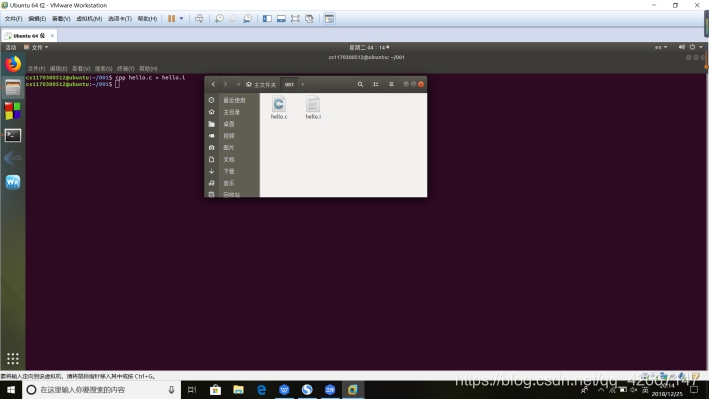Click the Windows taskbar search box
The image size is (709, 399).
tap(101, 390)
